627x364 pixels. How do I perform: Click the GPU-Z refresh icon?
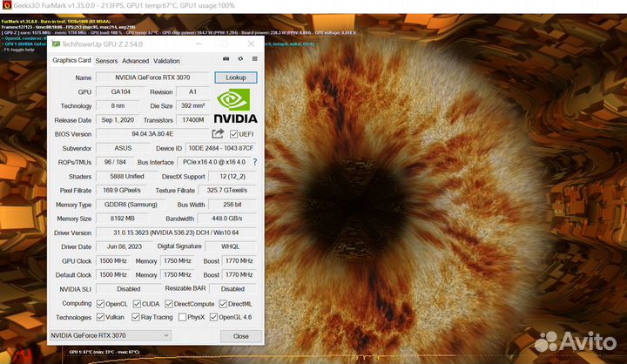pyautogui.click(x=240, y=59)
